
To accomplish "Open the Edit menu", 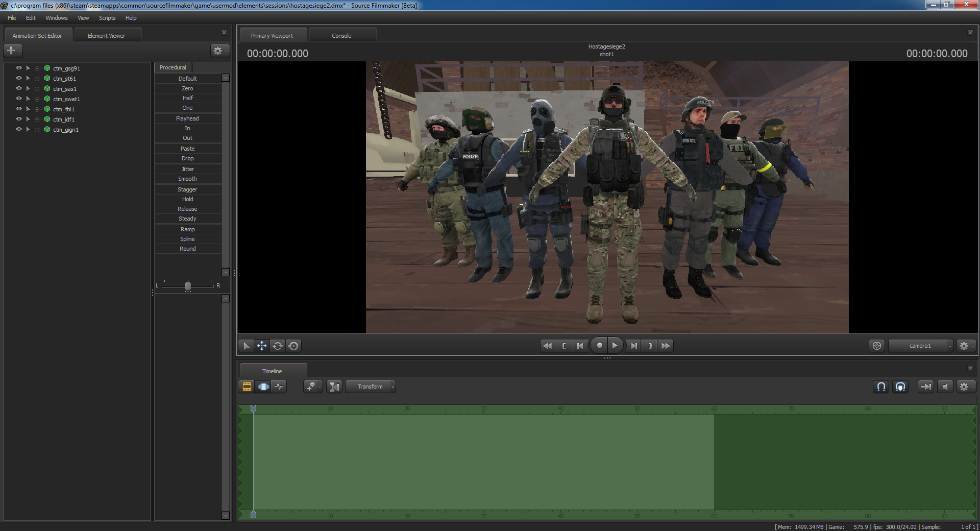I will point(31,18).
